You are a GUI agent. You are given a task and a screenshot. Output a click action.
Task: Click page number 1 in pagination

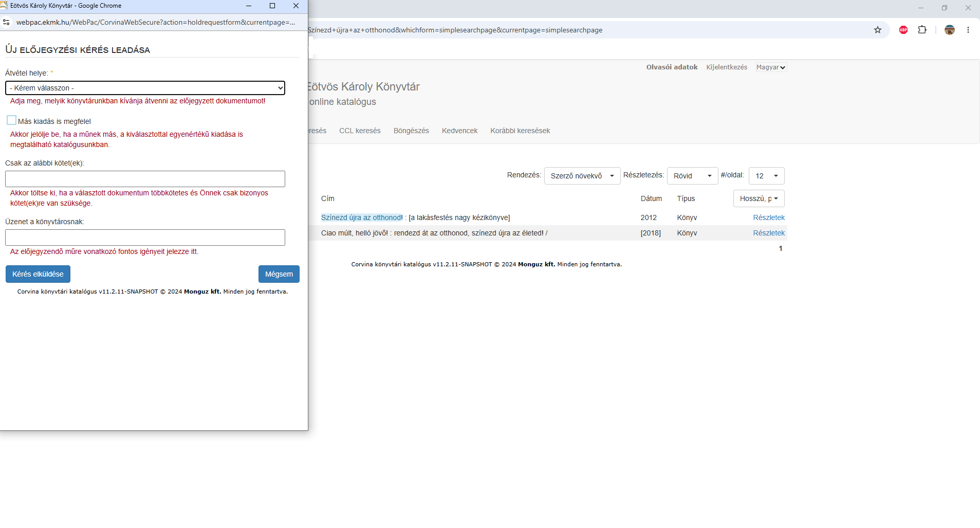point(780,248)
